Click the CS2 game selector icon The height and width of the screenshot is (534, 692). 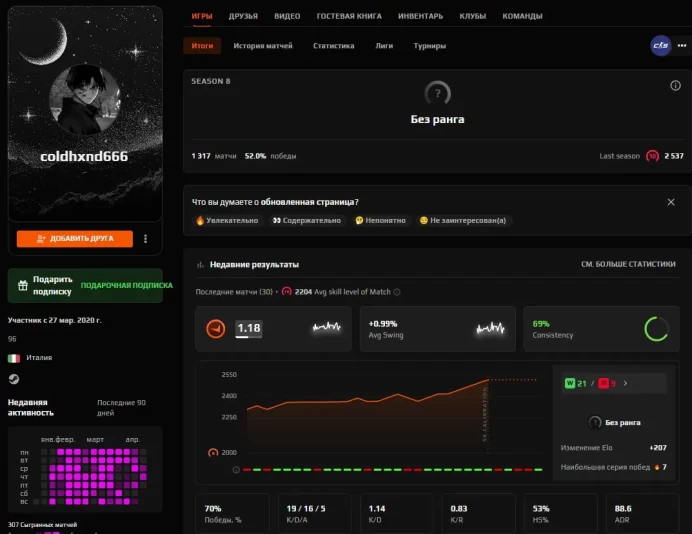[x=661, y=45]
